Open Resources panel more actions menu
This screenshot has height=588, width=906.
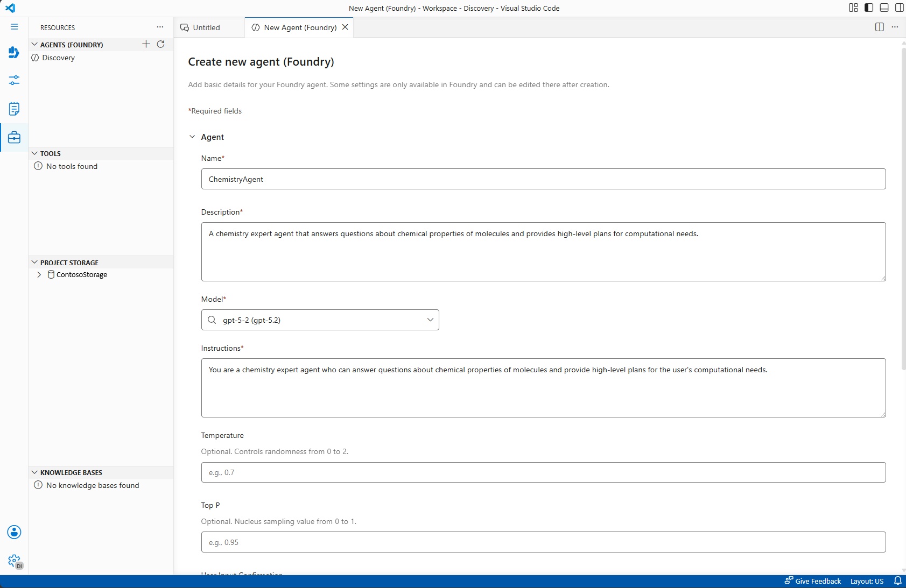(160, 27)
